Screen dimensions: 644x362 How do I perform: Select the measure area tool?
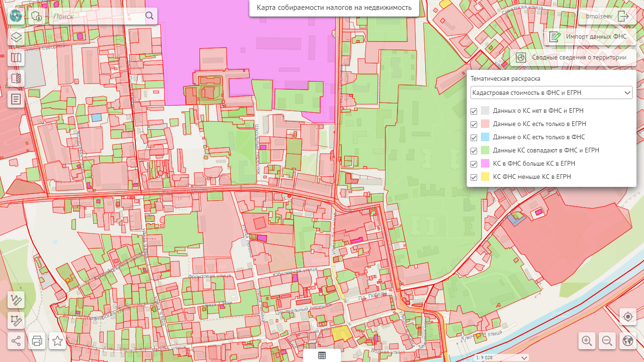point(17,320)
